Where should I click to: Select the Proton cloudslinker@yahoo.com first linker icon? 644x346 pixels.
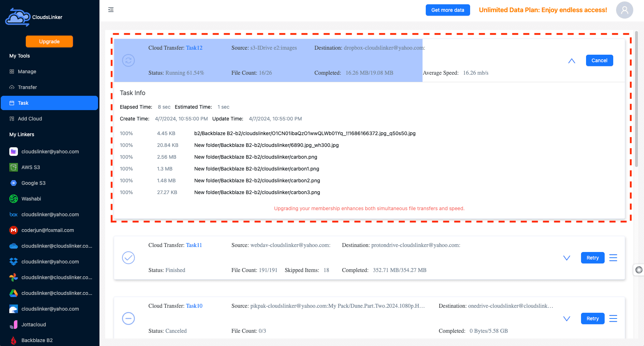click(x=14, y=152)
